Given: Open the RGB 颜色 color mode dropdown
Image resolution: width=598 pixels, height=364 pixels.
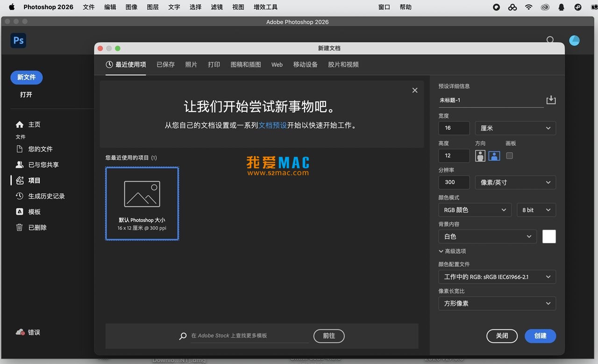Looking at the screenshot, I should (x=475, y=210).
